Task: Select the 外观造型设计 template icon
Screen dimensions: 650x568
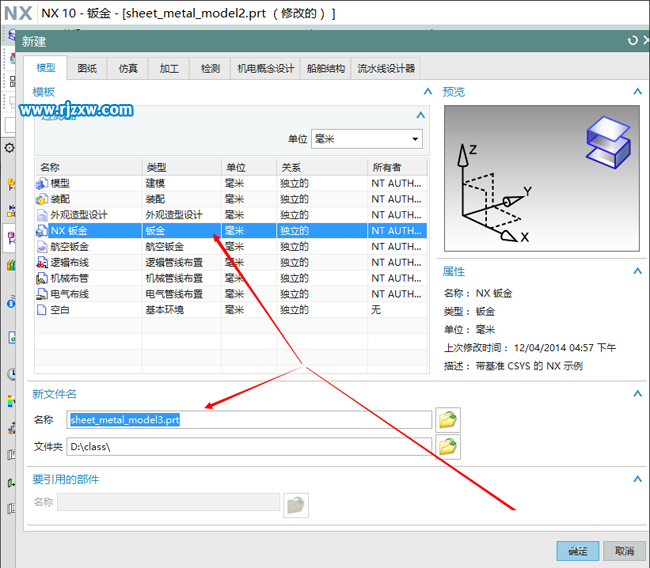Action: (42, 215)
